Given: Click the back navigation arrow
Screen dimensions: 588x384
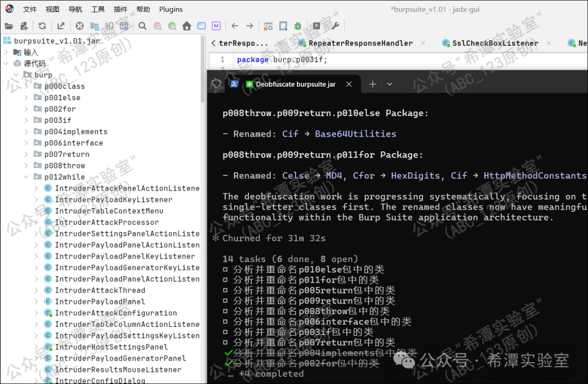Looking at the screenshot, I should click(235, 26).
